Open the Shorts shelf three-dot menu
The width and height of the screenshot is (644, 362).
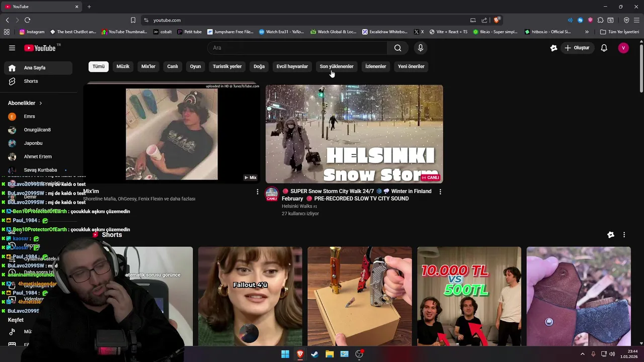[624, 235]
